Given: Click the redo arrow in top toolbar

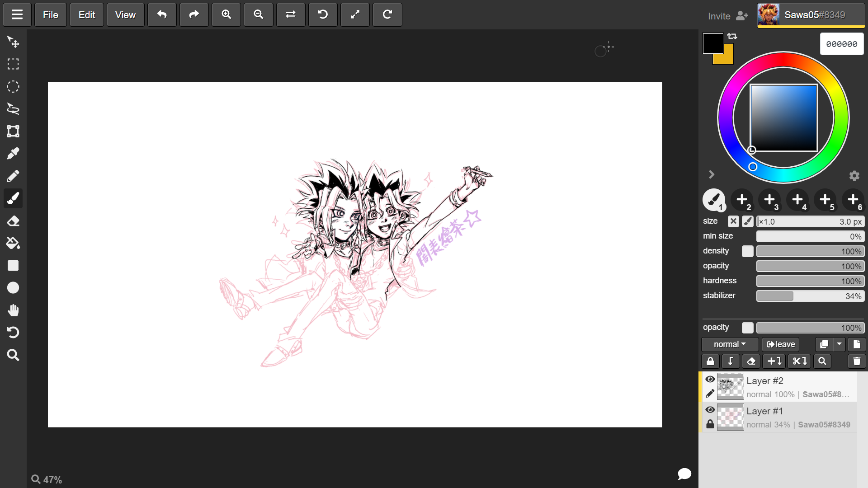Looking at the screenshot, I should point(194,14).
